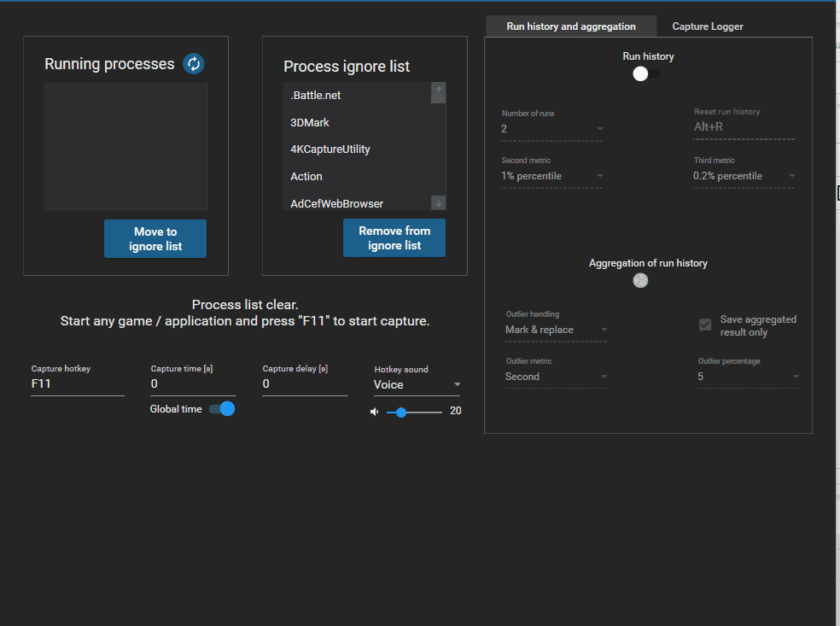Click the Remove from ignore list button
Screen dimensions: 840x626
pos(394,238)
